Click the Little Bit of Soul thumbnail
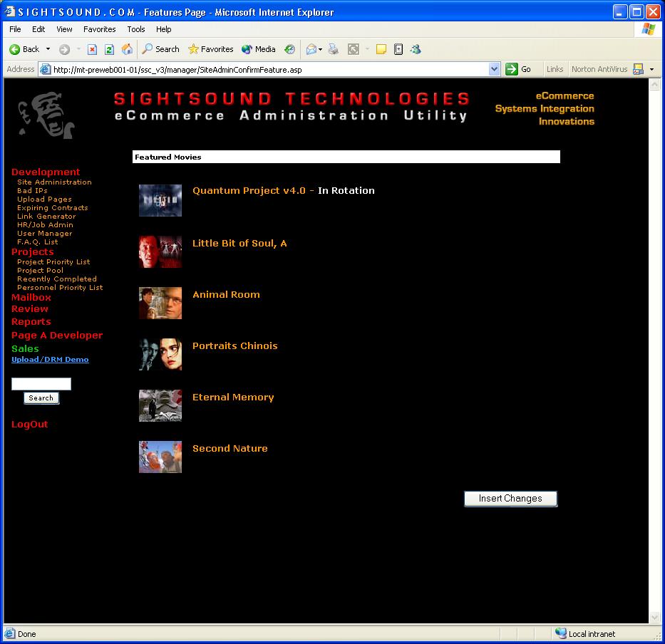The image size is (665, 644). (x=160, y=252)
